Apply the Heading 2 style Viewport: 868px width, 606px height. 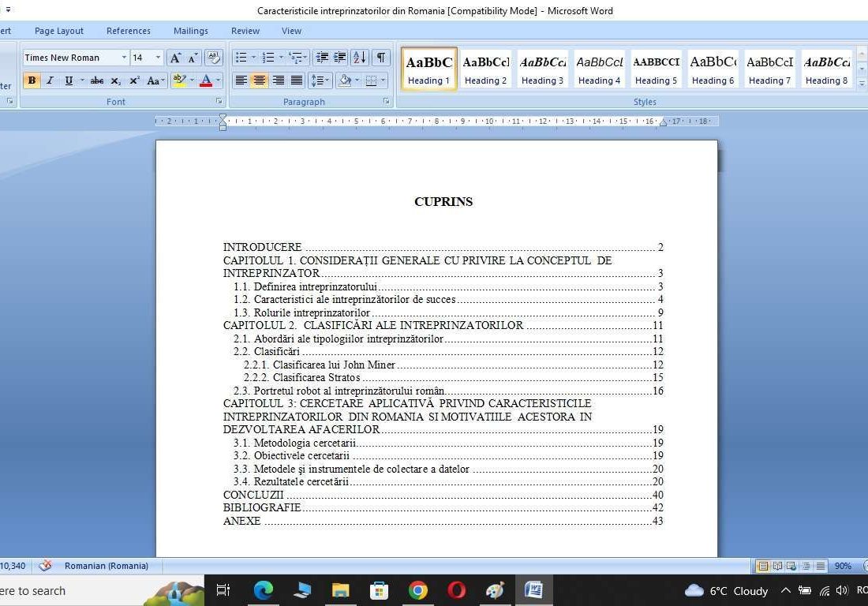485,69
